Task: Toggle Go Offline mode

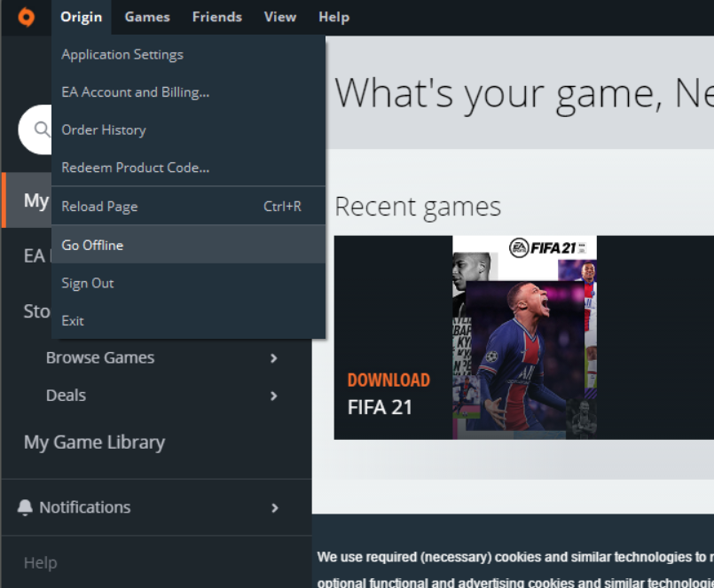Action: (92, 245)
